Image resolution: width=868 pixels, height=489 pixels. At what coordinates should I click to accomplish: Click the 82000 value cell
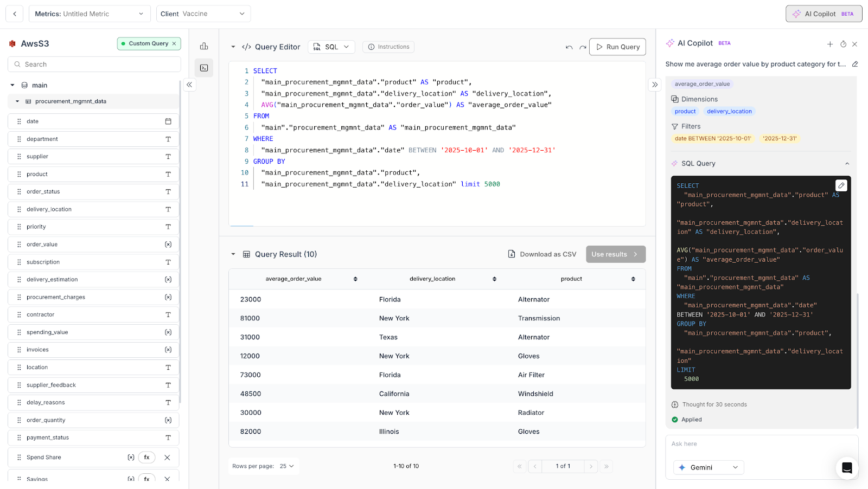click(x=251, y=432)
